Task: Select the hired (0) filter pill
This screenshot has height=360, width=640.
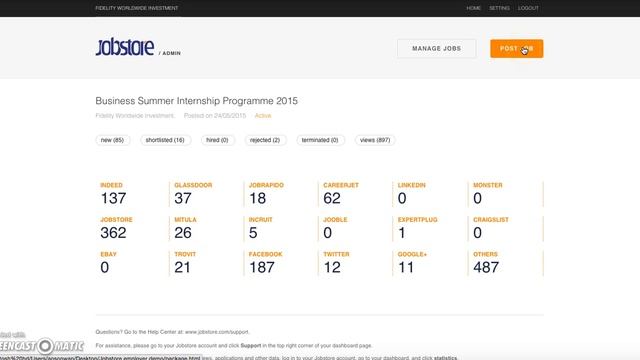Action: 217,140
